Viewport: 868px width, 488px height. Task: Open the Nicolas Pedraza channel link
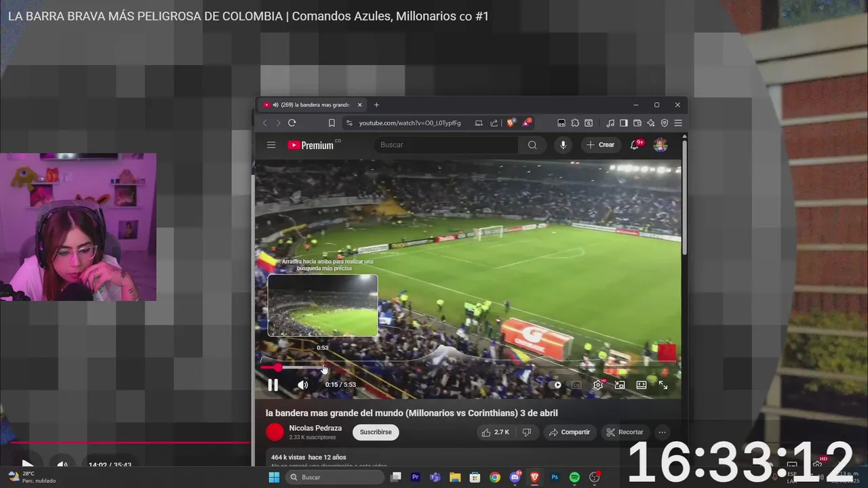click(x=315, y=428)
